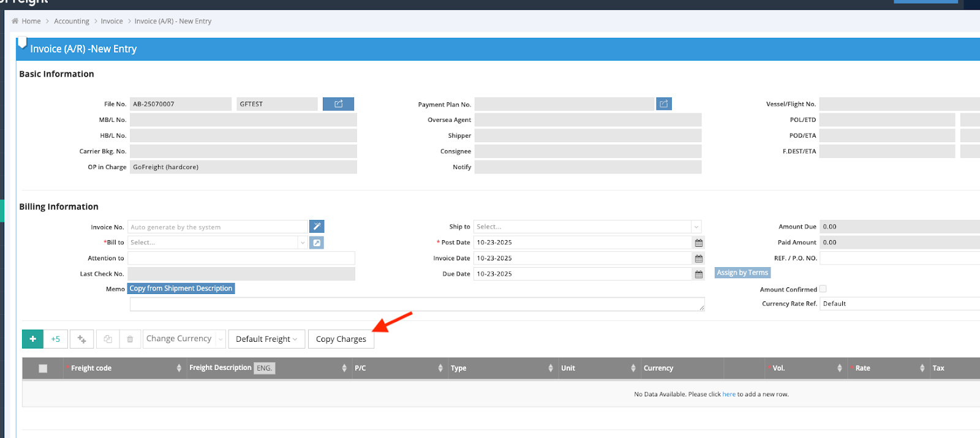Click into the Attention to input field

coord(241,259)
